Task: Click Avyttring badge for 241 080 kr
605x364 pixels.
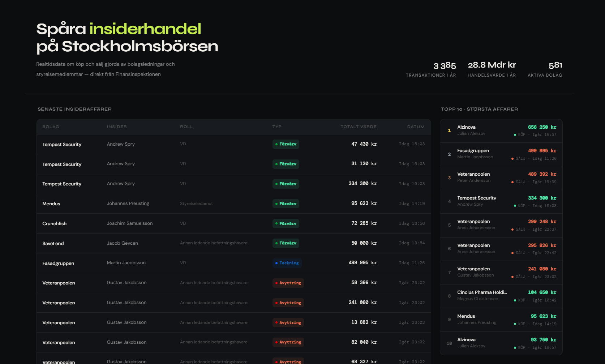Action: pos(288,303)
